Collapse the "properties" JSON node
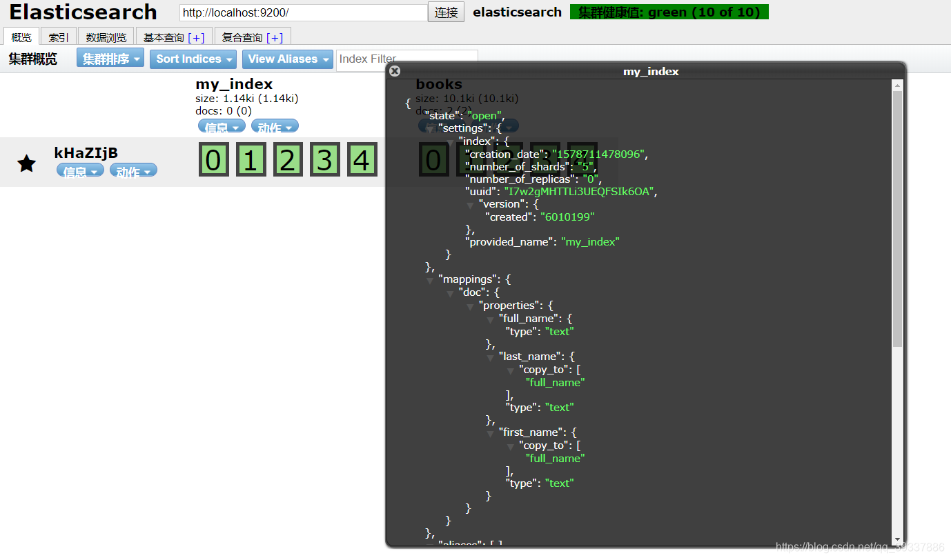Viewport: 951px width, 560px height. (471, 306)
